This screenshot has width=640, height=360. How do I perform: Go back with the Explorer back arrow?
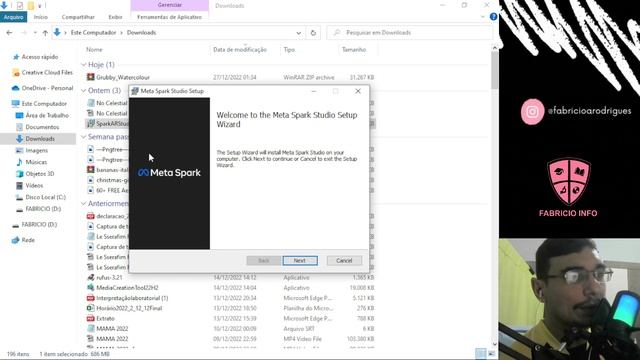coord(9,33)
